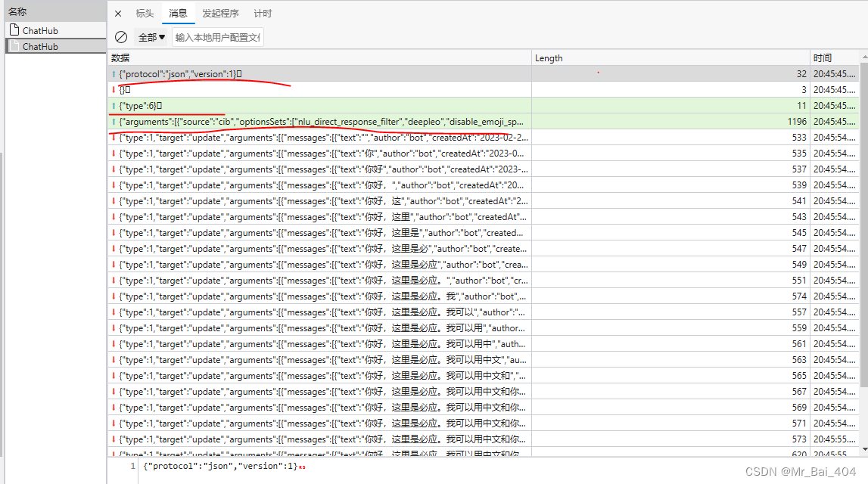The image size is (868, 484).
Task: Switch to the 标头 tab
Action: click(x=145, y=14)
